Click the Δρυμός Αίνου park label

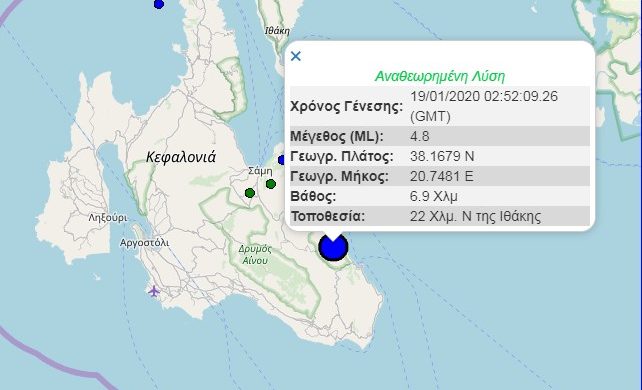coord(255,255)
